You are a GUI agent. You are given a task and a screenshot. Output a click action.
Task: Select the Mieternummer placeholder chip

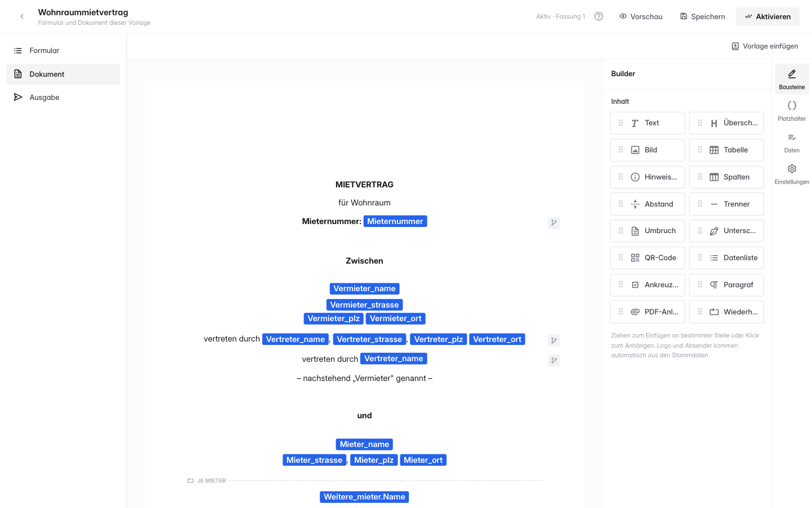pyautogui.click(x=395, y=221)
